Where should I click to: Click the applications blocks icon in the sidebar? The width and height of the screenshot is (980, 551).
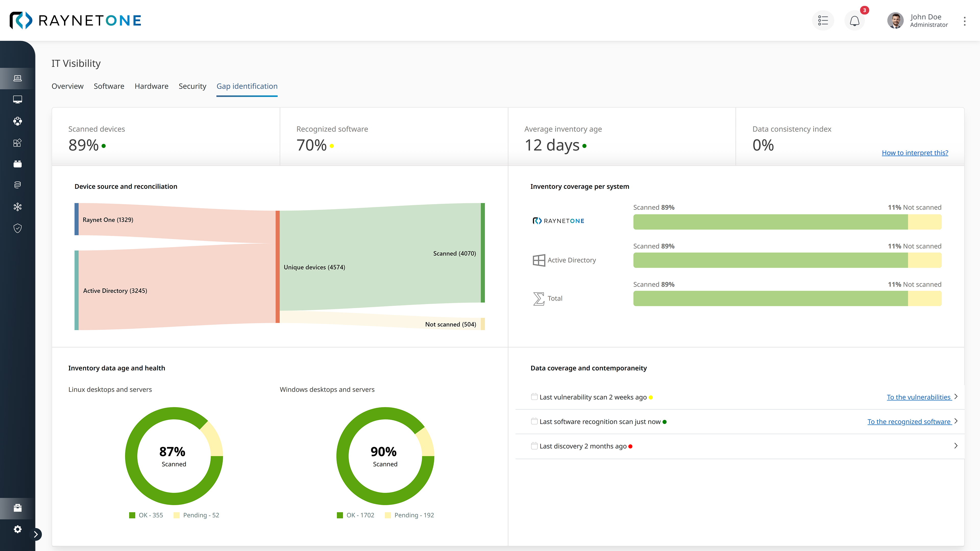click(18, 143)
